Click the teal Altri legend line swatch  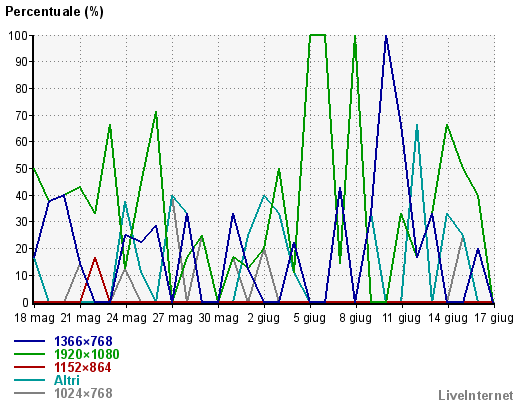pos(29,380)
